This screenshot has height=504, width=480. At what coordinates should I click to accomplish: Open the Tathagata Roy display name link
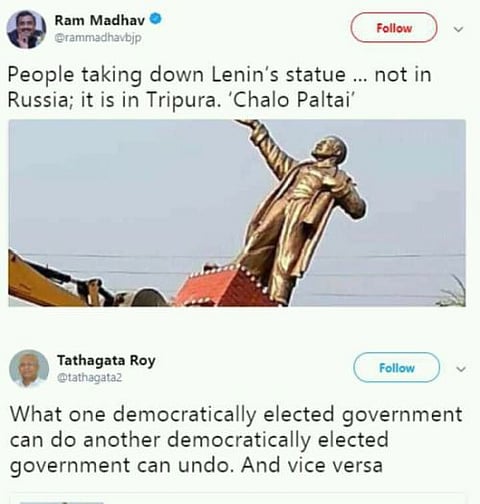[x=106, y=360]
